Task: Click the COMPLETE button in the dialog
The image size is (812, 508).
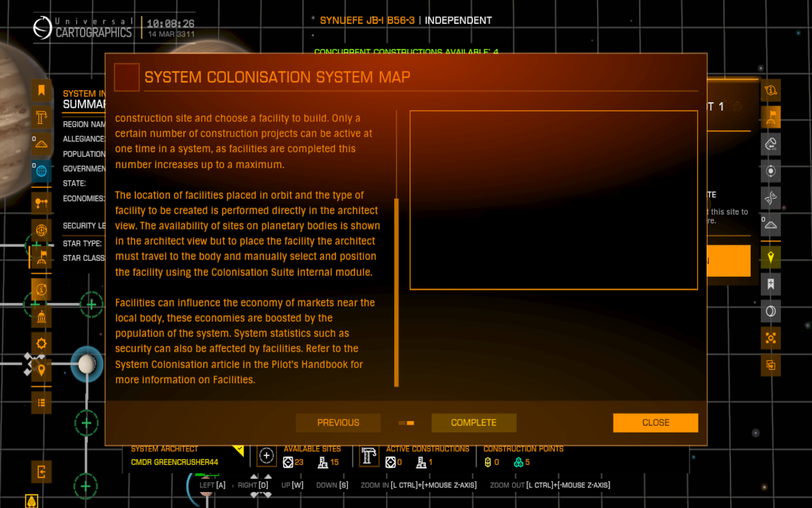Action: [474, 423]
